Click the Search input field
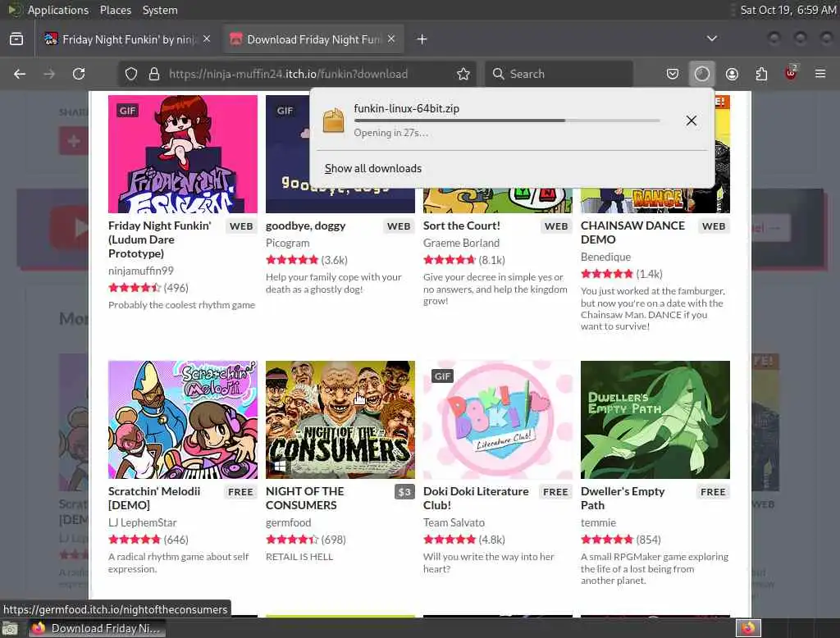The width and height of the screenshot is (840, 638). [559, 74]
